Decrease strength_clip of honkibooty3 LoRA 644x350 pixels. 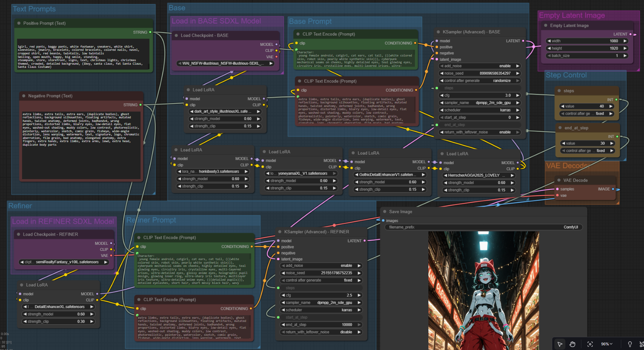coord(179,186)
